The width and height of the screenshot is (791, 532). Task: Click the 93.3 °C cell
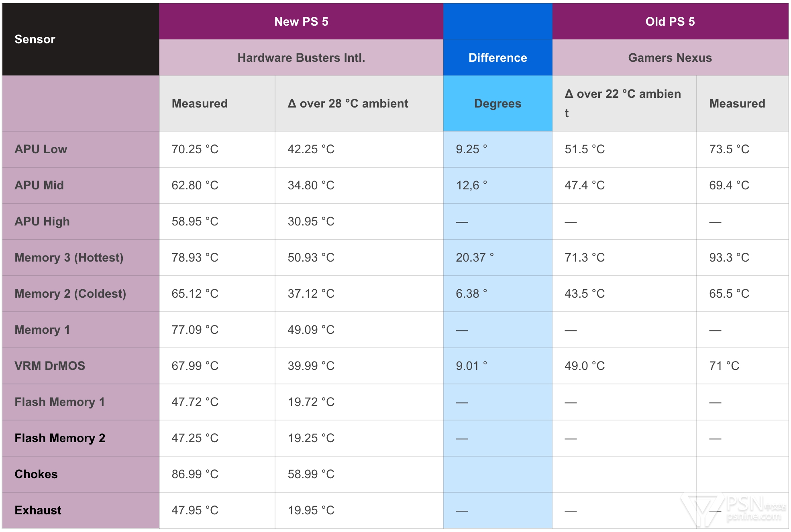click(x=742, y=258)
